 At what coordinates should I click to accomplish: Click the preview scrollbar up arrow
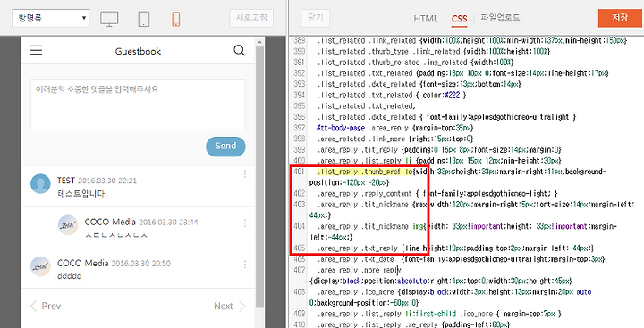point(259,42)
